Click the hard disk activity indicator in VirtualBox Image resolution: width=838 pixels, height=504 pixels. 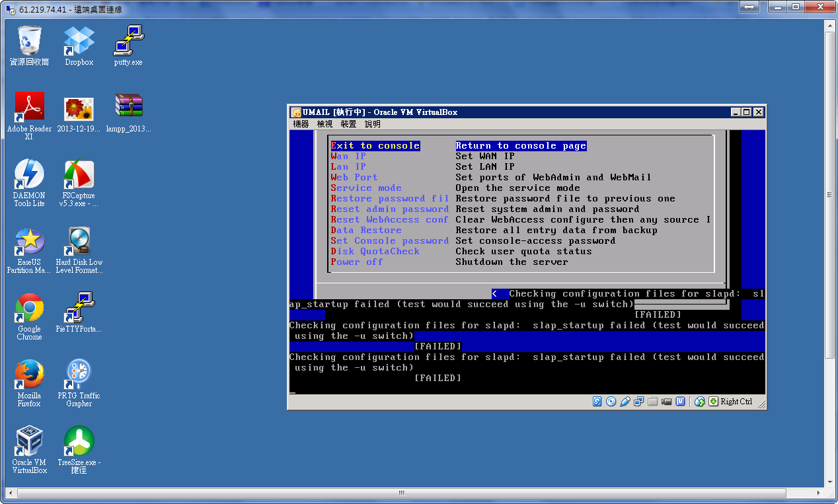click(597, 402)
